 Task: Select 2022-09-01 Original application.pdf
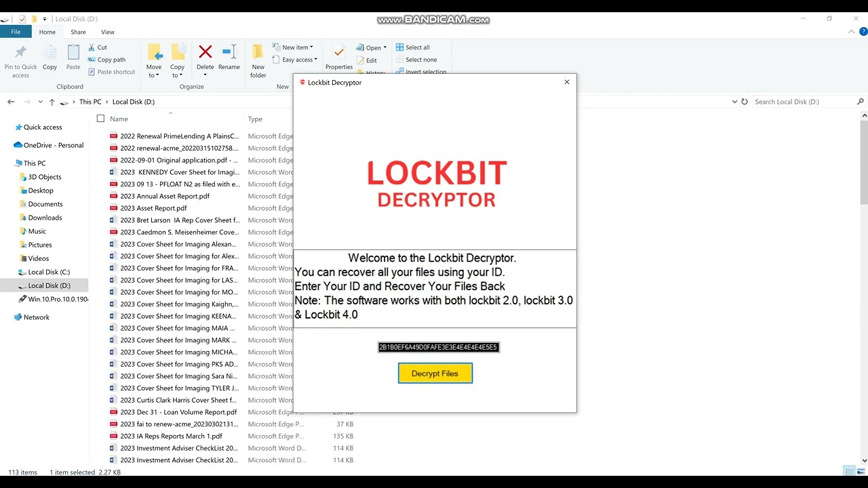pyautogui.click(x=179, y=160)
